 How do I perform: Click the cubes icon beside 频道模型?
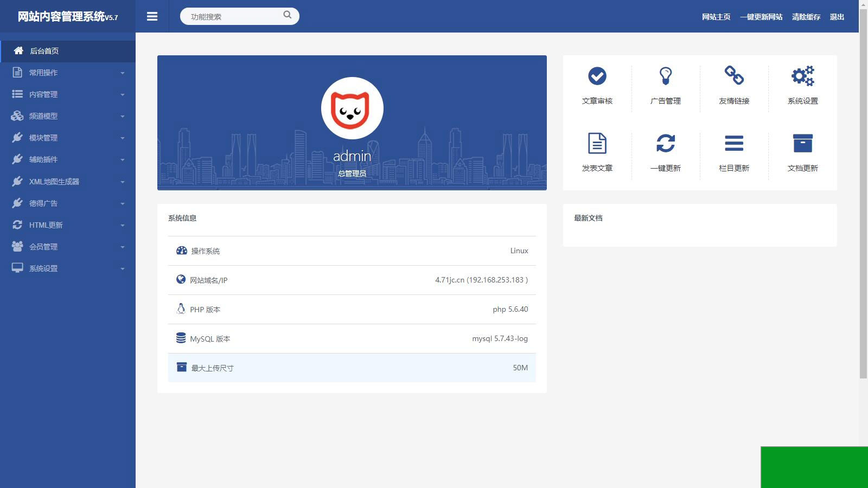(x=17, y=115)
